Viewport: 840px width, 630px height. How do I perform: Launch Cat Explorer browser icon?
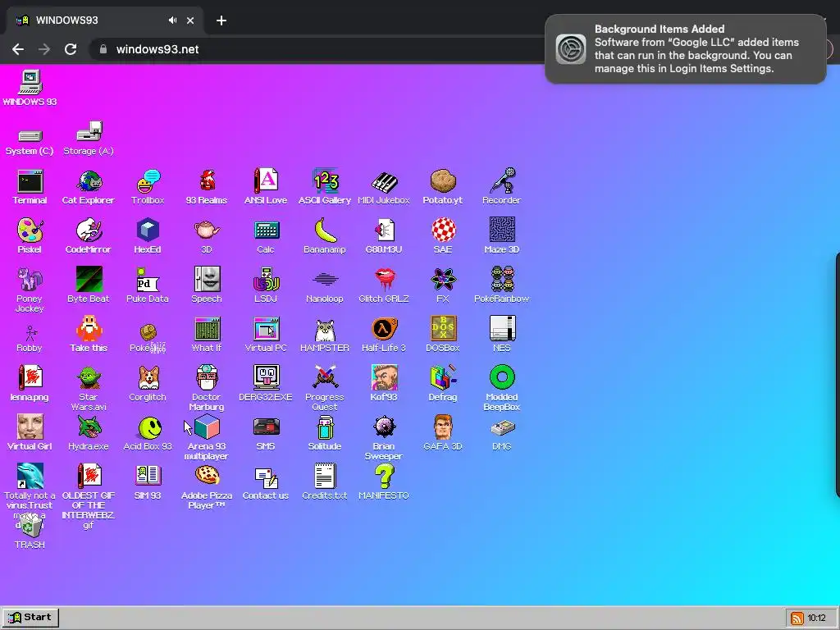(x=89, y=181)
